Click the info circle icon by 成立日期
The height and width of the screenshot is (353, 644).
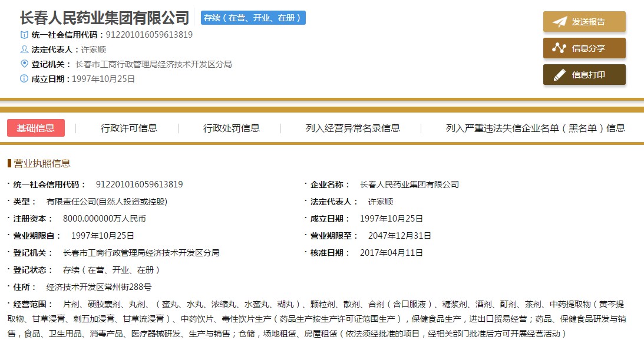point(24,78)
